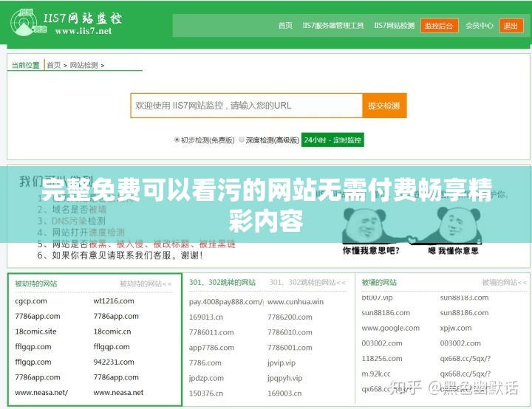Focus the URL input field for IIS7网站监控

tap(247, 106)
